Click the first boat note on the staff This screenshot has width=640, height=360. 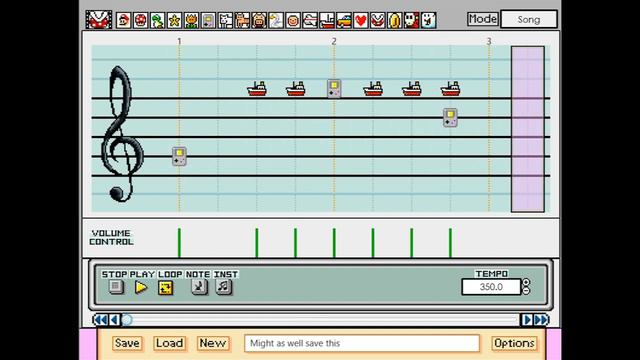pos(257,89)
